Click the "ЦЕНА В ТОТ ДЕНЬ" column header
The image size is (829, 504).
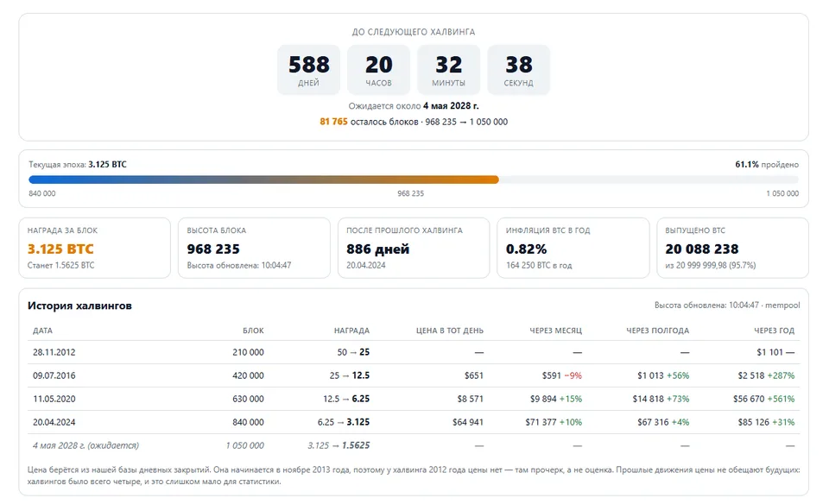(x=450, y=331)
